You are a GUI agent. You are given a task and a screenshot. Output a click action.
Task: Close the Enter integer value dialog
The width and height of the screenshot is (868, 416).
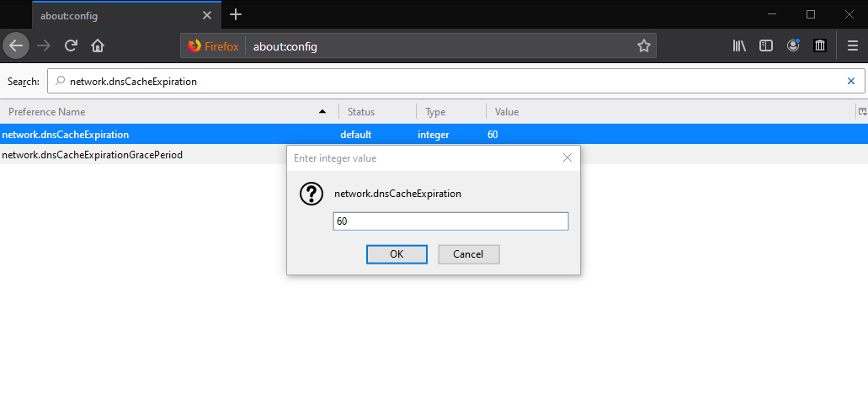(567, 157)
